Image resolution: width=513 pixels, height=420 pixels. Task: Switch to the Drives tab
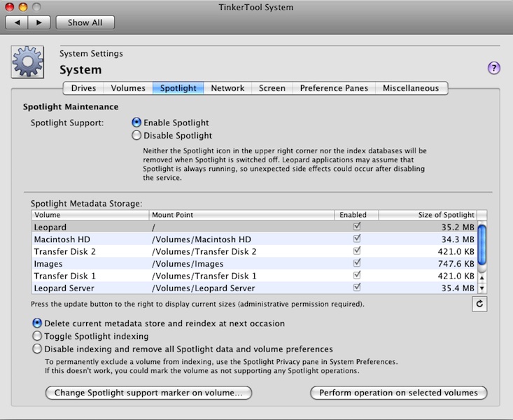(83, 88)
